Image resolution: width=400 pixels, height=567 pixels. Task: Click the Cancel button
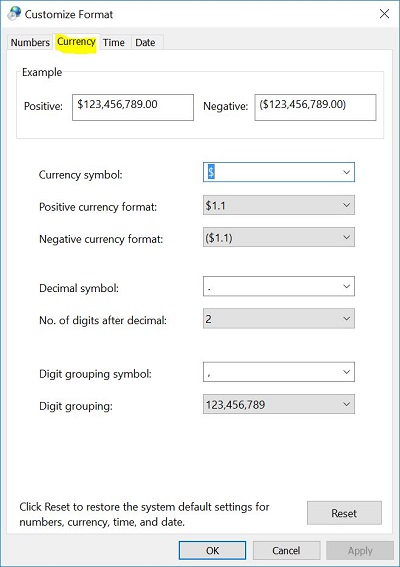tap(286, 550)
